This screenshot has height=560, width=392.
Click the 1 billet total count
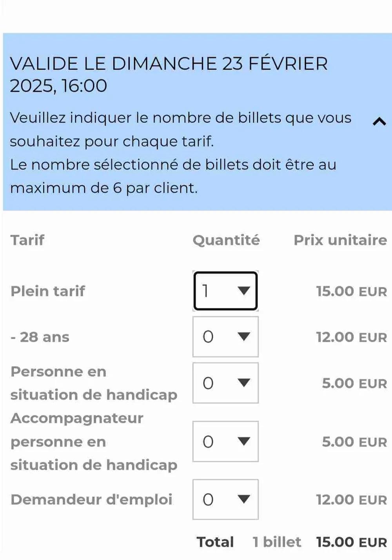coord(277,542)
